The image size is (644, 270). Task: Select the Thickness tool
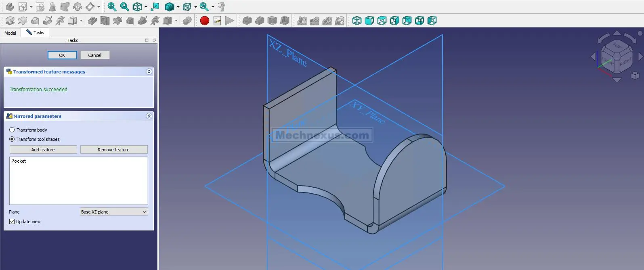[x=285, y=21]
